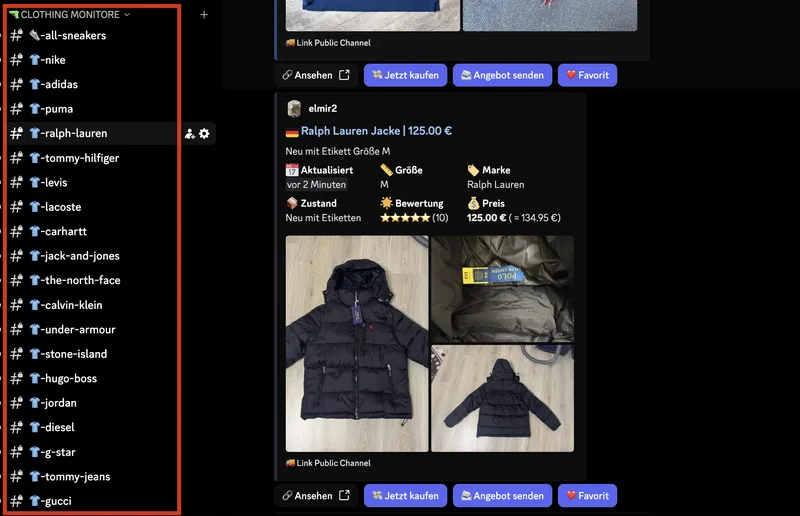The height and width of the screenshot is (516, 800).
Task: Switch to the tommy-hilfiger channel
Action: [92, 158]
